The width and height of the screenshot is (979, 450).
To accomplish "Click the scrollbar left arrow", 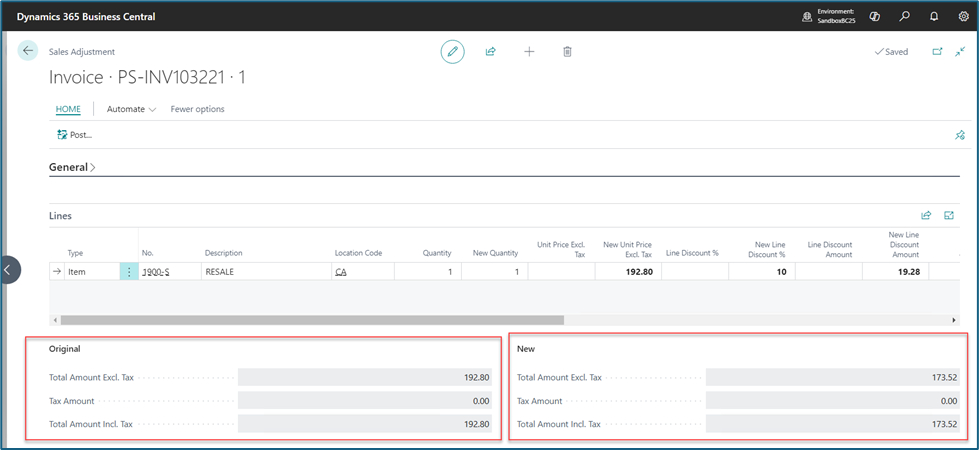I will [55, 320].
